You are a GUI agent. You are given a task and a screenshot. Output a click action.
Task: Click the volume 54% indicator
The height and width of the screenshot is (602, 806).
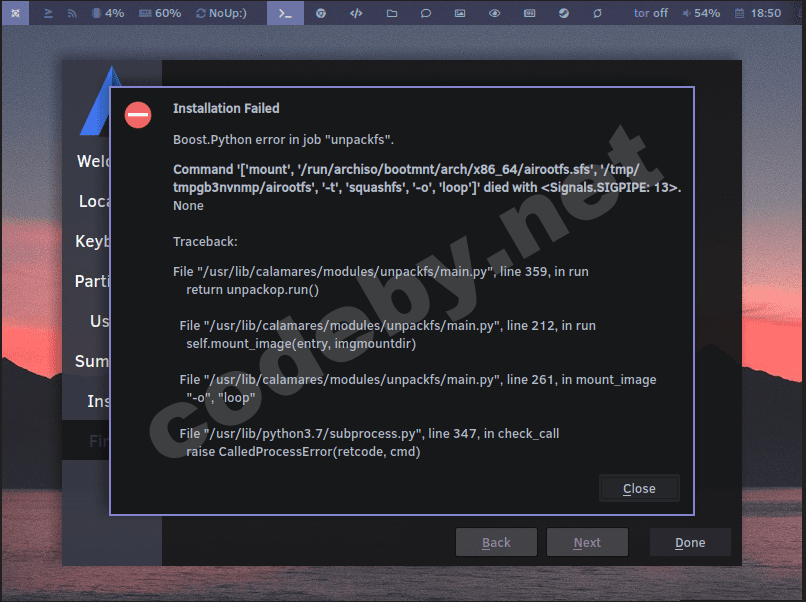pyautogui.click(x=701, y=13)
